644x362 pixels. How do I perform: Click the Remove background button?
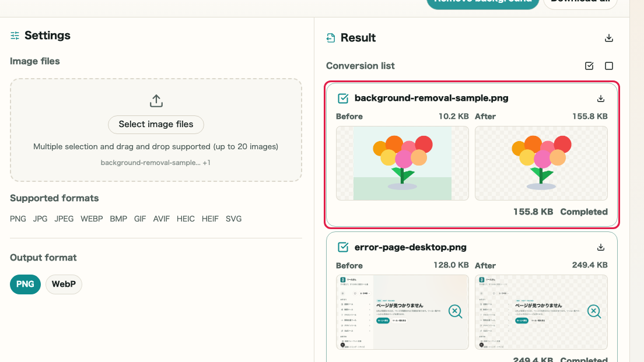click(x=482, y=2)
